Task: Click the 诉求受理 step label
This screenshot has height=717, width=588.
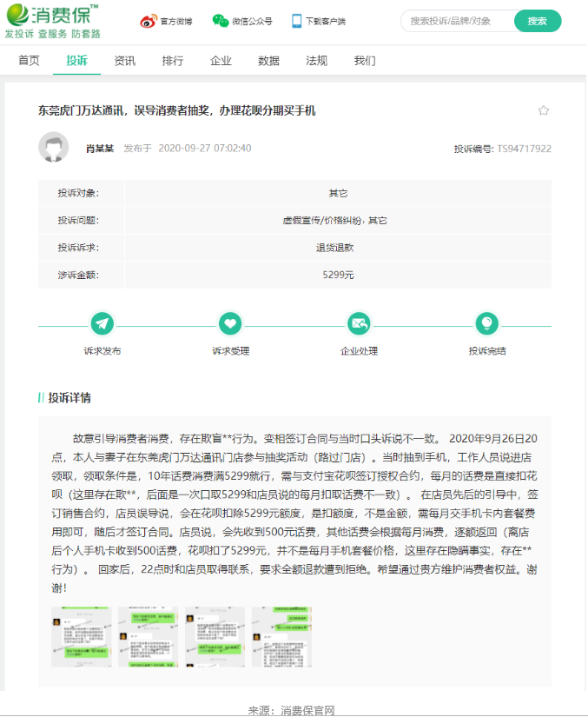Action: [x=230, y=351]
